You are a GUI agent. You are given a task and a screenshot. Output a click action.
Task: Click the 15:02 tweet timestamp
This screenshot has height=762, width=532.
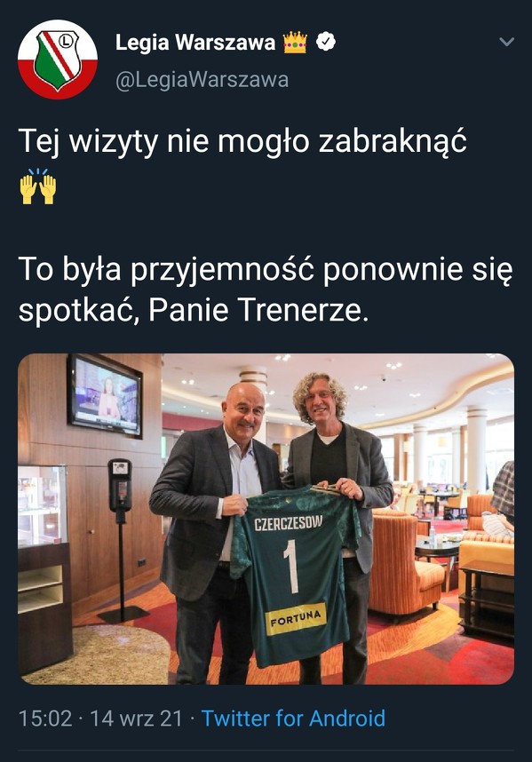45,718
